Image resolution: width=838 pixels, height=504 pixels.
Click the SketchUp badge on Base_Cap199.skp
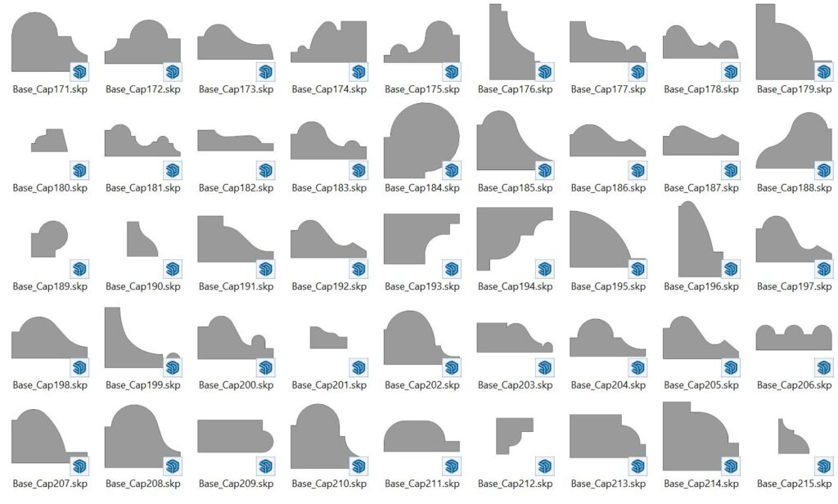coord(172,367)
